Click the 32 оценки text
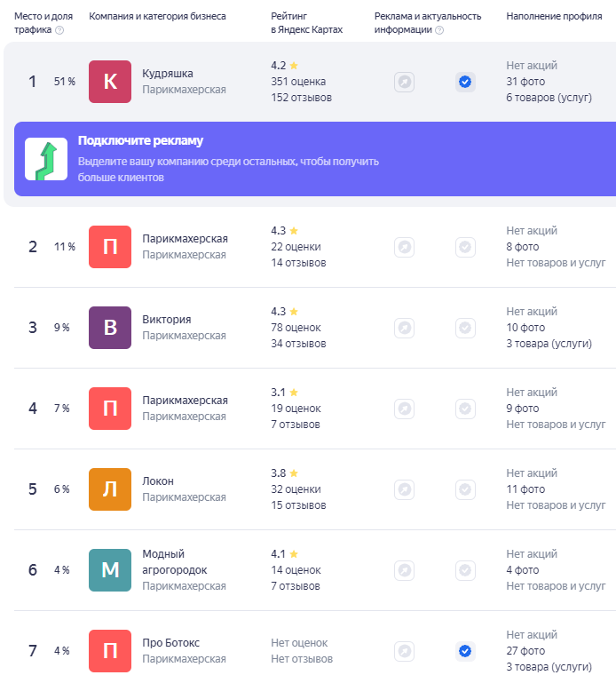Viewport: 616px width, 691px height. pos(296,489)
